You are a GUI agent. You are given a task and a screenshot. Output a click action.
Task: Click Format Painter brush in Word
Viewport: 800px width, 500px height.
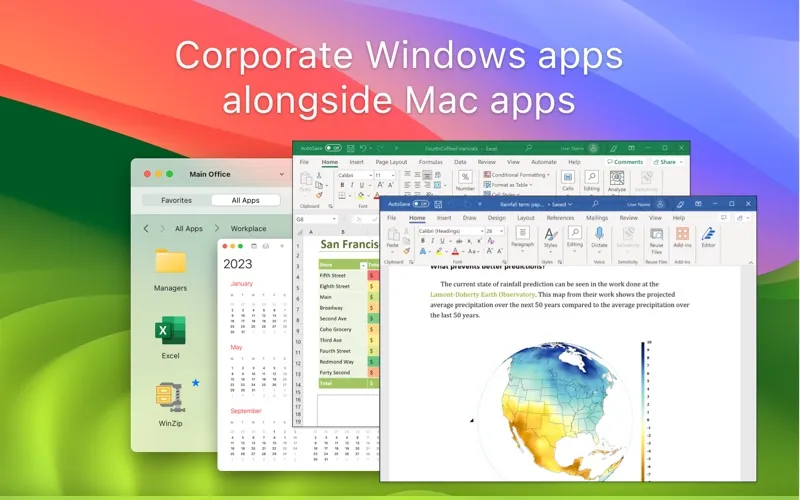pyautogui.click(x=407, y=251)
